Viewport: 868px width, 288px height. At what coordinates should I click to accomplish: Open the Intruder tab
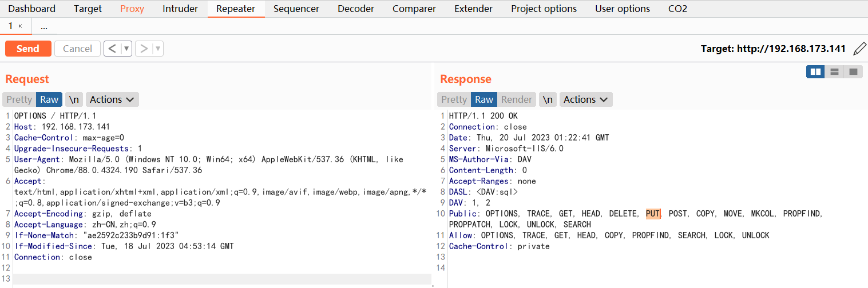pyautogui.click(x=180, y=9)
